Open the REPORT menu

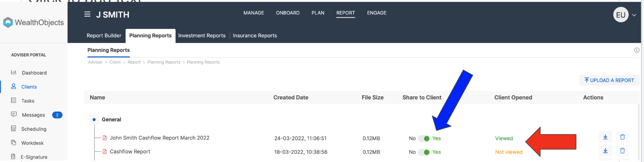coord(346,13)
